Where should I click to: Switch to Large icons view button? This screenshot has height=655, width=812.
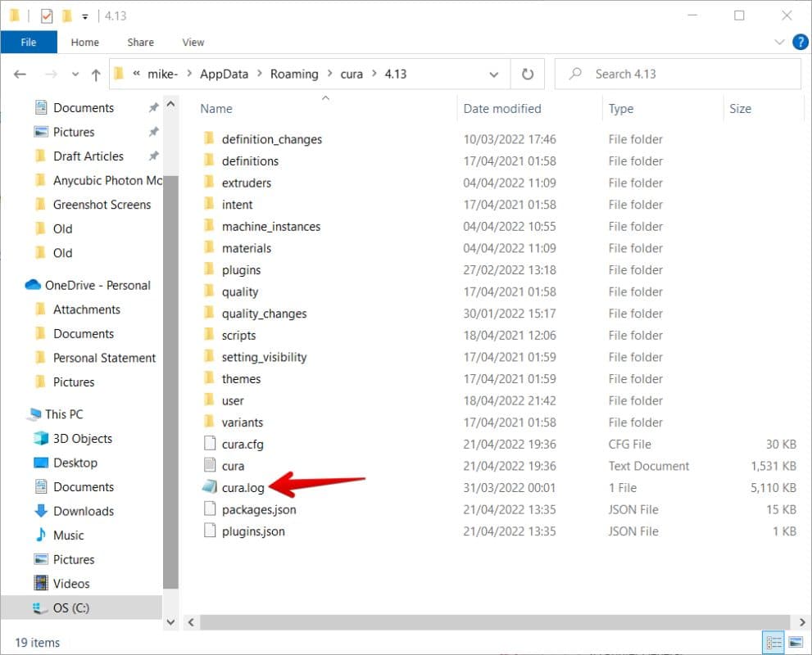click(796, 643)
